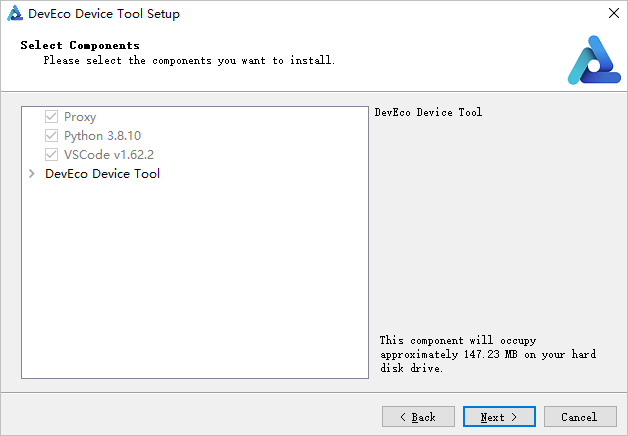This screenshot has width=628, height=436.
Task: Proceed by pressing the Next button
Action: click(x=499, y=416)
